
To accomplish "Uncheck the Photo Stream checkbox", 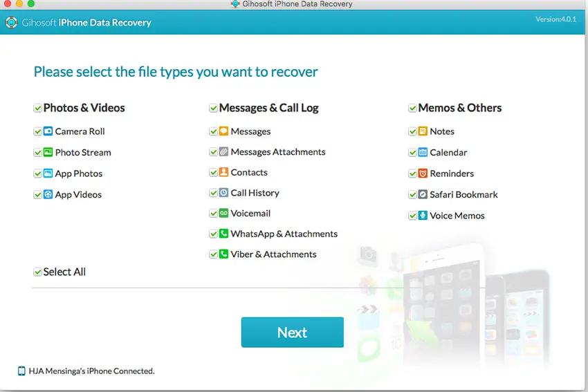I will [37, 153].
